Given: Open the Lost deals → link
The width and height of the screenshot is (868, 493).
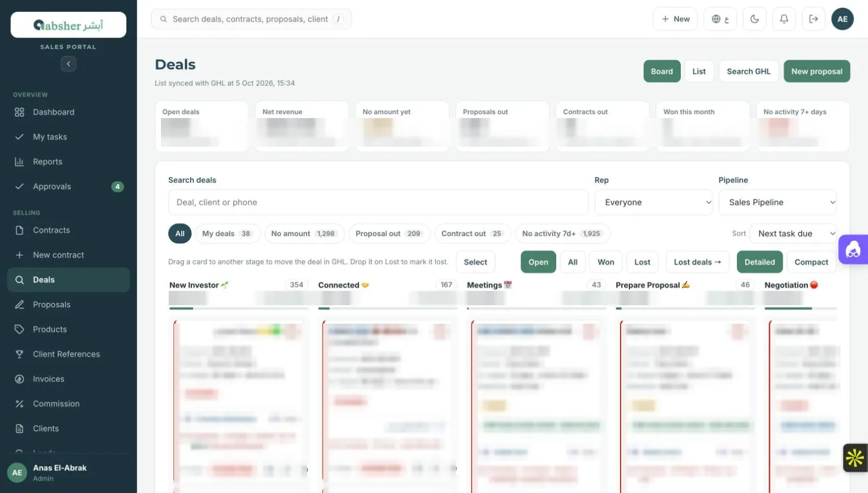Looking at the screenshot, I should [697, 262].
